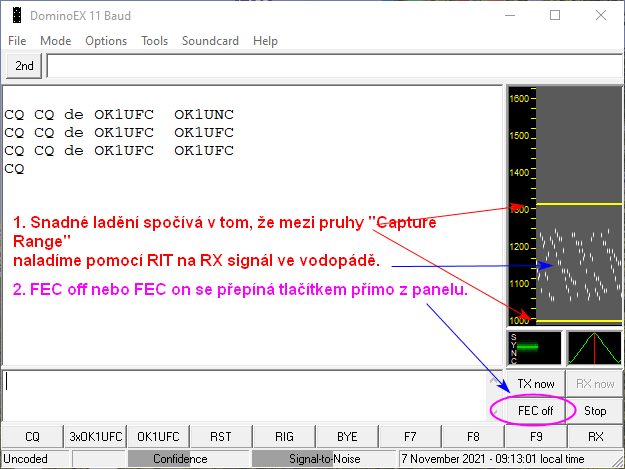Viewport: 625px width, 469px height.
Task: Send the CQ macro
Action: click(x=32, y=436)
